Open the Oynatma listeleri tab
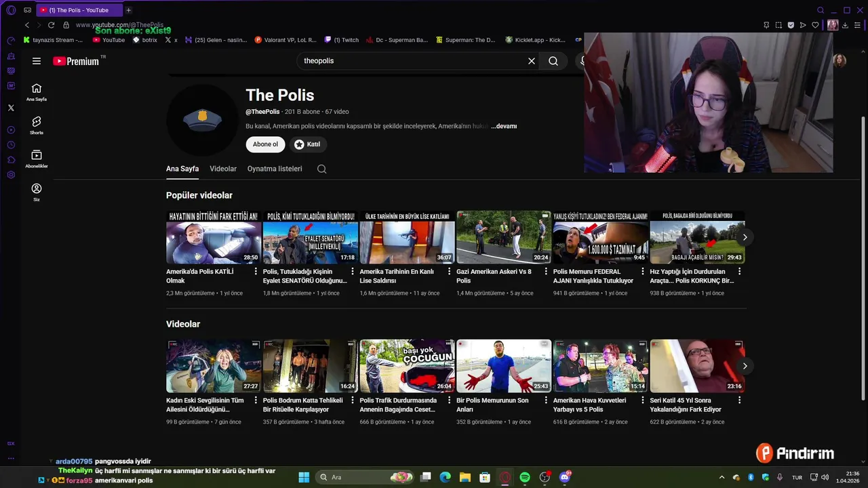 pyautogui.click(x=275, y=169)
